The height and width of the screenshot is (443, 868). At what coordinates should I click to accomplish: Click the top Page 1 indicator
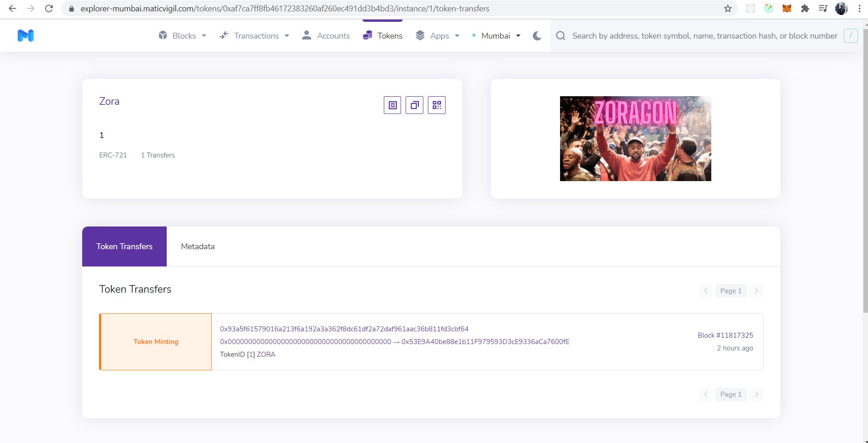click(x=731, y=291)
